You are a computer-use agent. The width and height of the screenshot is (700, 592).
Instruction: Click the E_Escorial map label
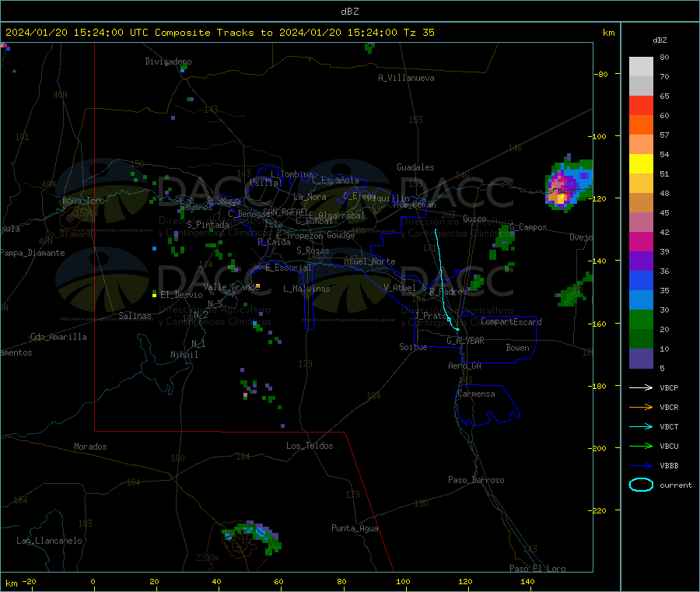coord(289,268)
